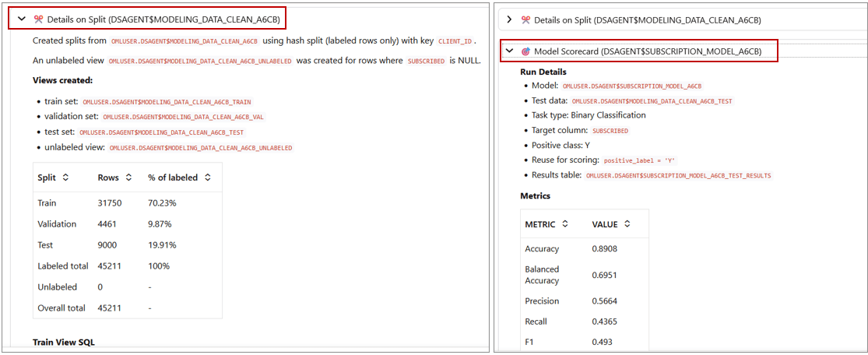Select the value 0.6951
The width and height of the screenshot is (868, 355).
pos(605,275)
